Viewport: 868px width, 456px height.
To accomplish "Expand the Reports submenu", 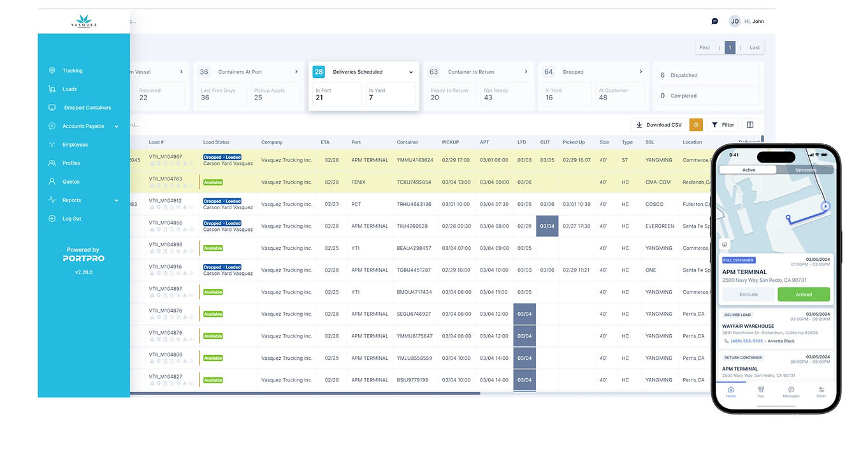I will [x=117, y=200].
